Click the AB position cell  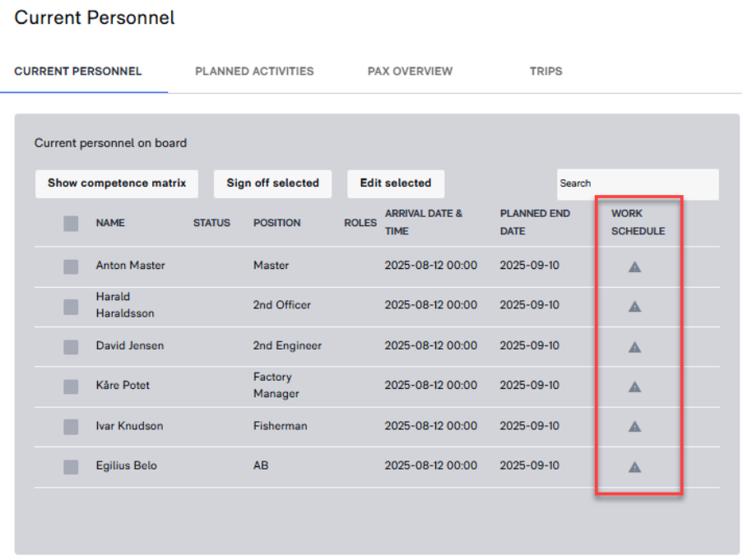pos(261,465)
